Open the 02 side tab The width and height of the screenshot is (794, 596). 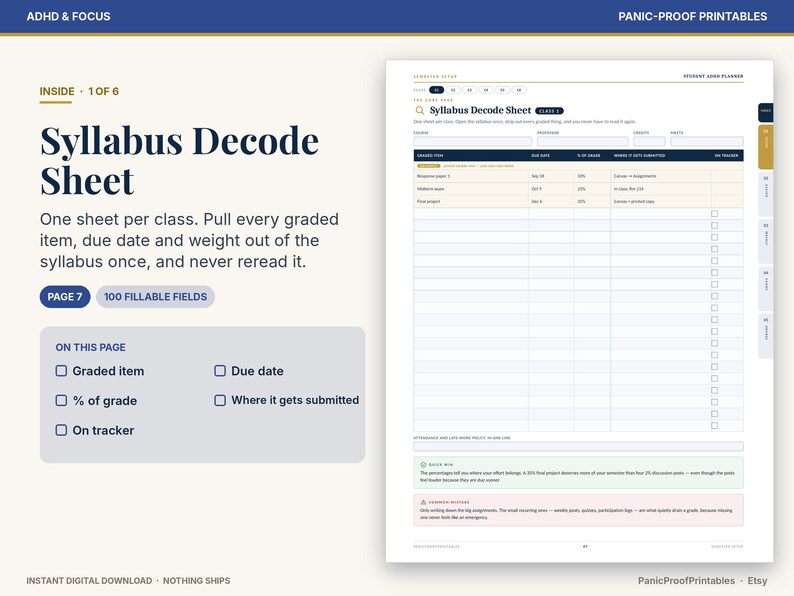click(766, 193)
